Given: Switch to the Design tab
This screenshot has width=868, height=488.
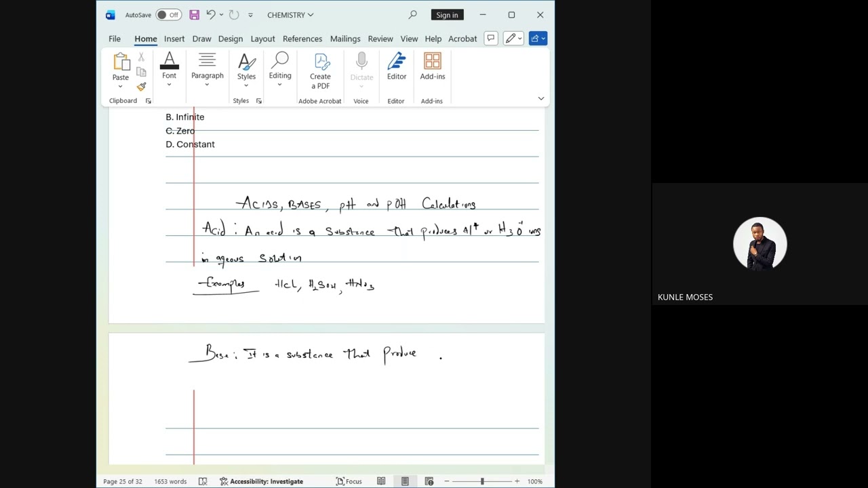Looking at the screenshot, I should tap(231, 39).
